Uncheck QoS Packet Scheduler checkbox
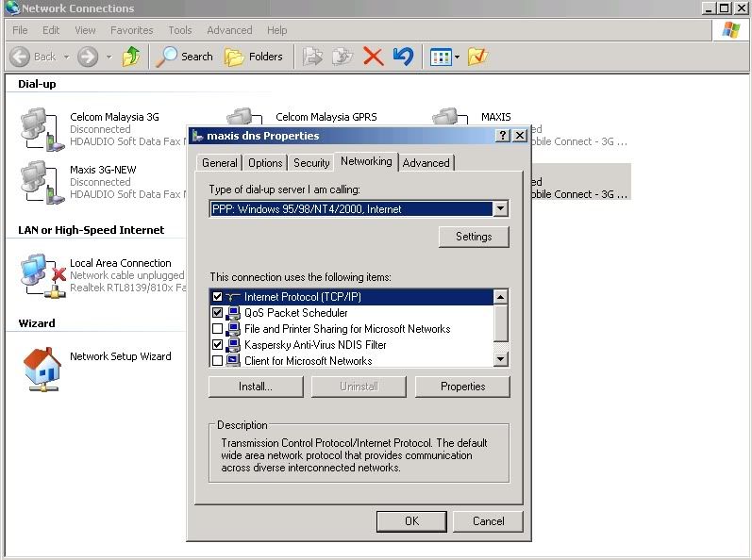 [217, 313]
